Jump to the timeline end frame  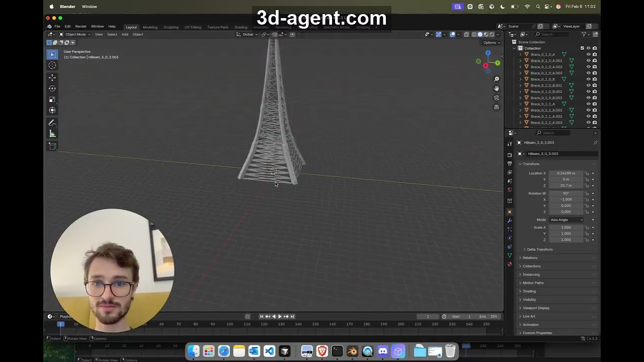[x=292, y=316]
